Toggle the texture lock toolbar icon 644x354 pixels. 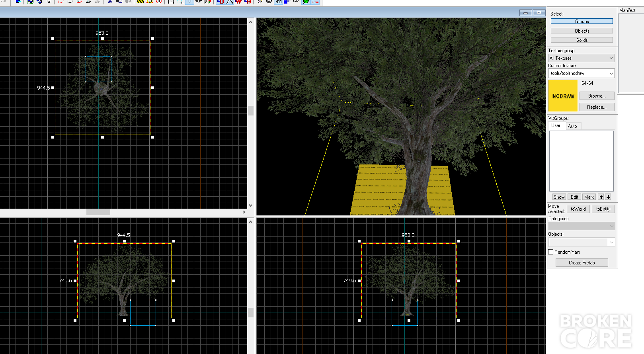pos(190,2)
